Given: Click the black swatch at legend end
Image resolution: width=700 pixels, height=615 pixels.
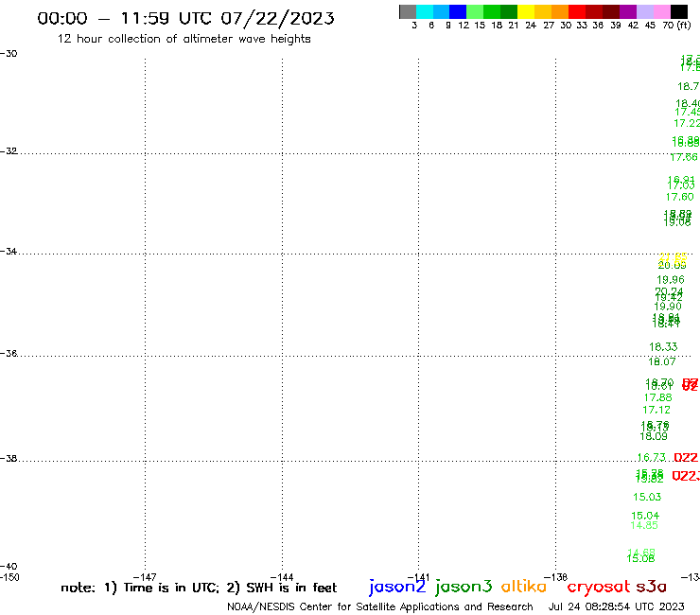Looking at the screenshot, I should tap(679, 11).
